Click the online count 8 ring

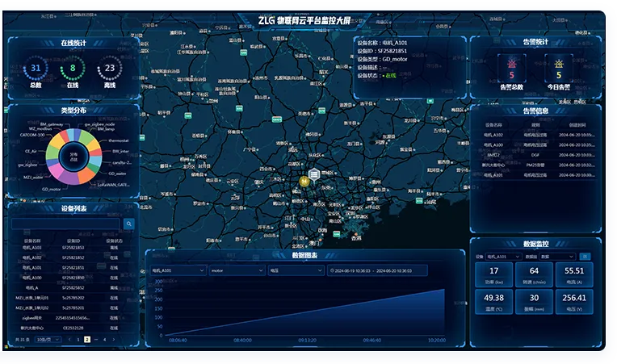(73, 69)
